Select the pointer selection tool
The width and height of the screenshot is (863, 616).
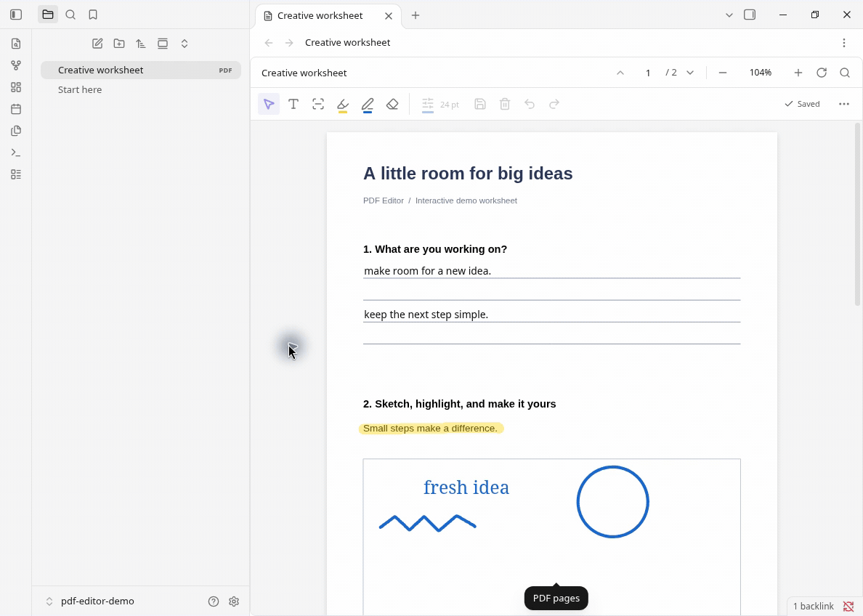click(269, 104)
